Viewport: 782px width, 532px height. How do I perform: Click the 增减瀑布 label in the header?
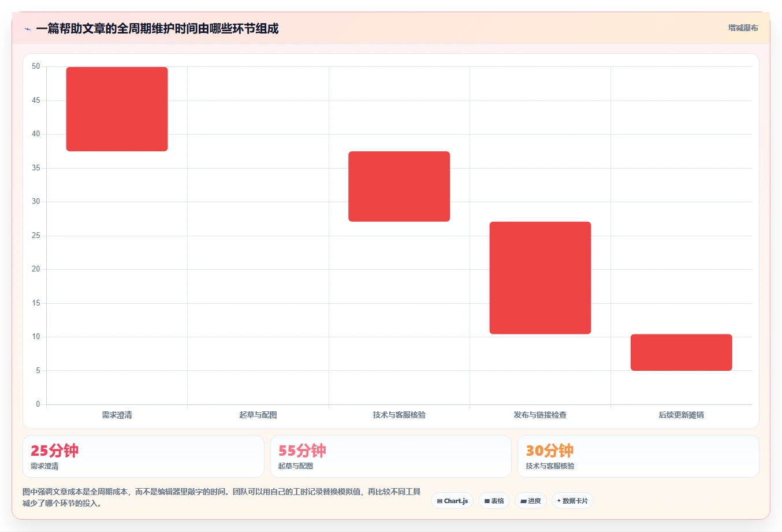743,28
